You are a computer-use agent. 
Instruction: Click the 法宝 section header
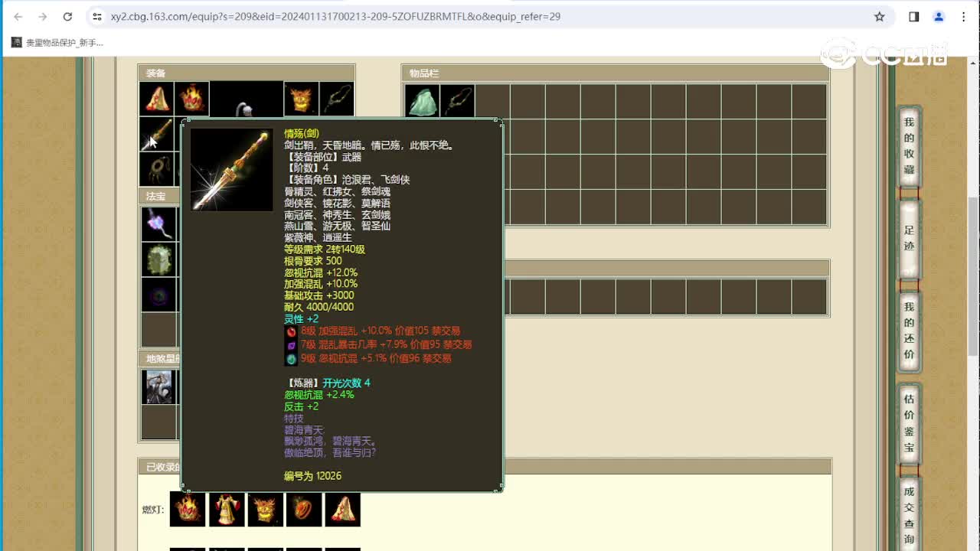[160, 197]
